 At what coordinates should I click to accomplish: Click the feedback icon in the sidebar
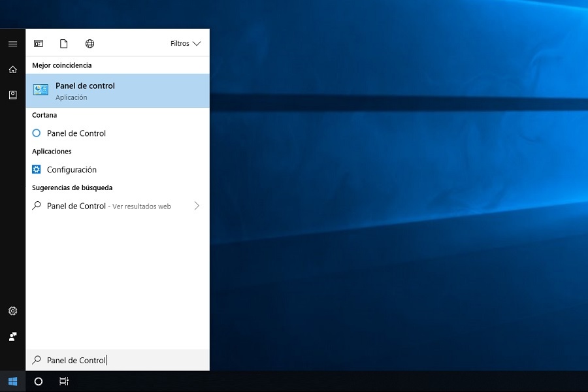click(12, 336)
